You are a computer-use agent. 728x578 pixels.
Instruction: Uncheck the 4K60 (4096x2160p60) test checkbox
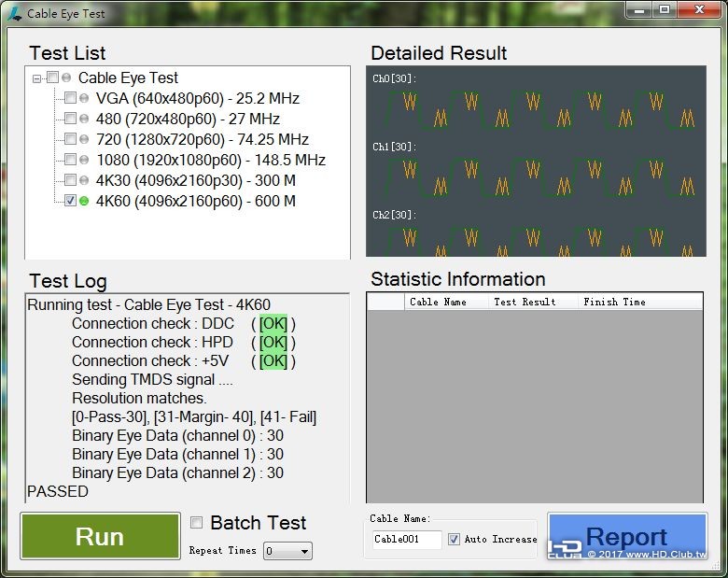point(70,200)
